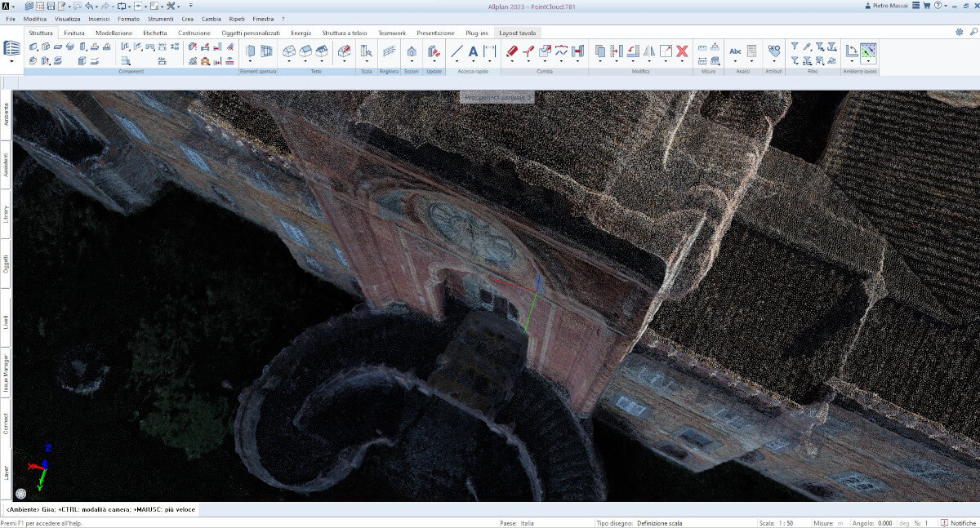
Task: Click the filter funnel icon in Filtro group
Action: pos(794,47)
